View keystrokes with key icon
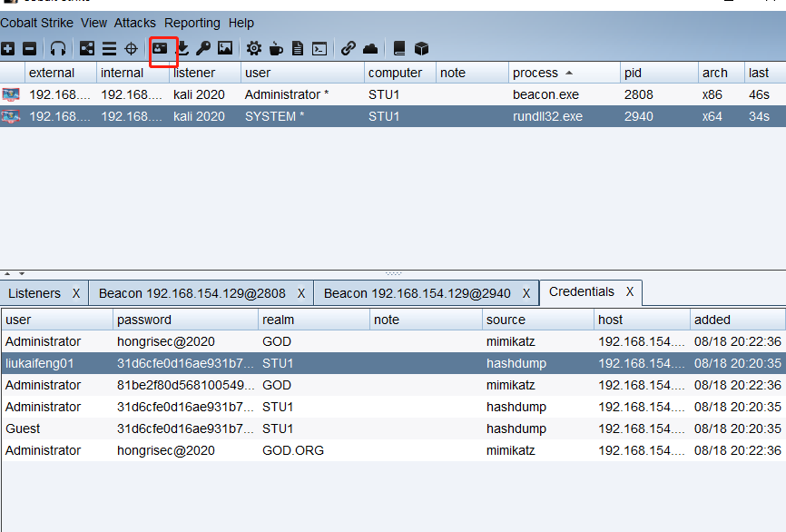This screenshot has width=786, height=532. pos(203,49)
